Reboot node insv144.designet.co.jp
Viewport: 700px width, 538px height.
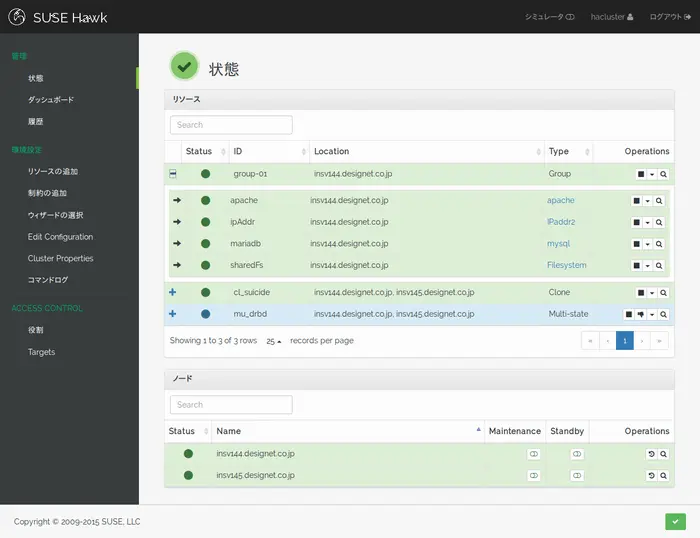pyautogui.click(x=651, y=453)
